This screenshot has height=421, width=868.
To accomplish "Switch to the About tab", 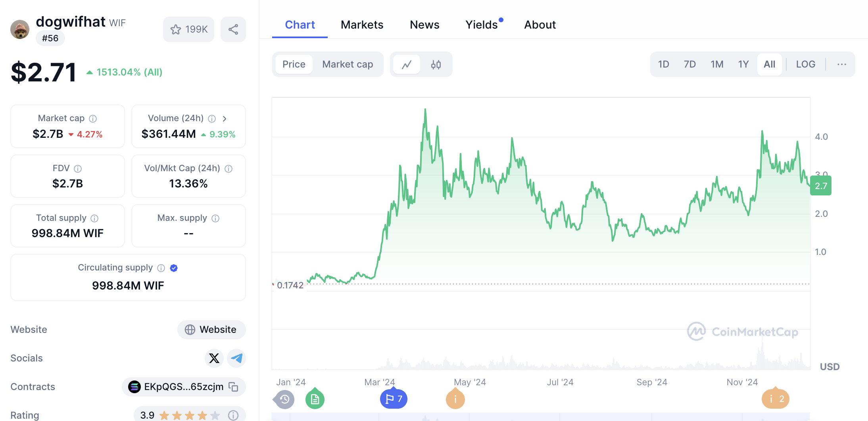I will [540, 25].
